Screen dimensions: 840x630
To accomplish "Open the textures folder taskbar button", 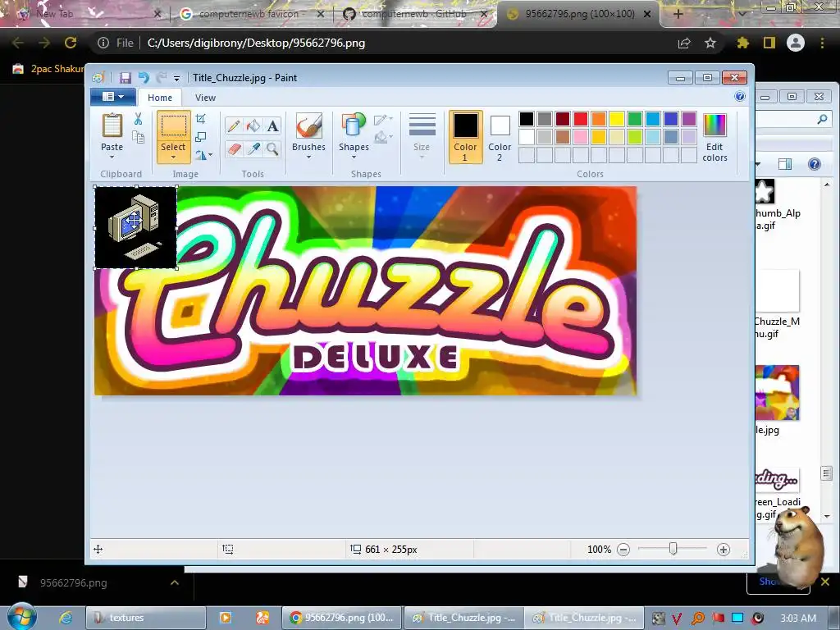I will click(146, 618).
